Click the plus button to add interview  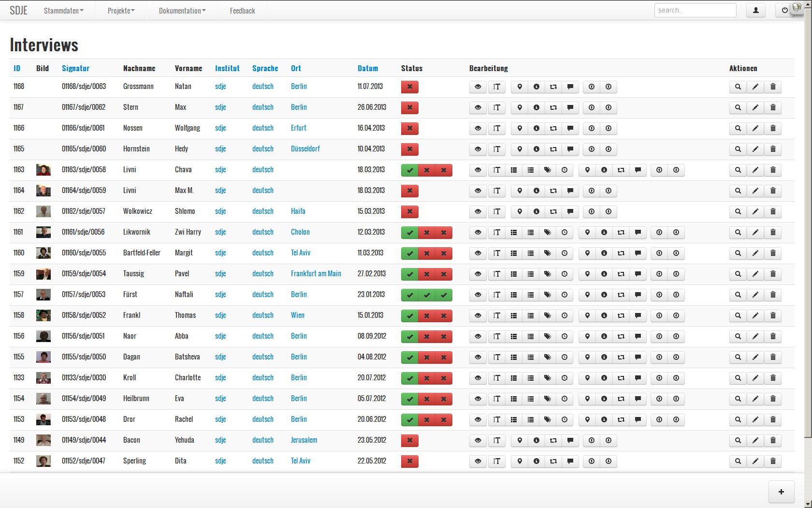click(781, 492)
